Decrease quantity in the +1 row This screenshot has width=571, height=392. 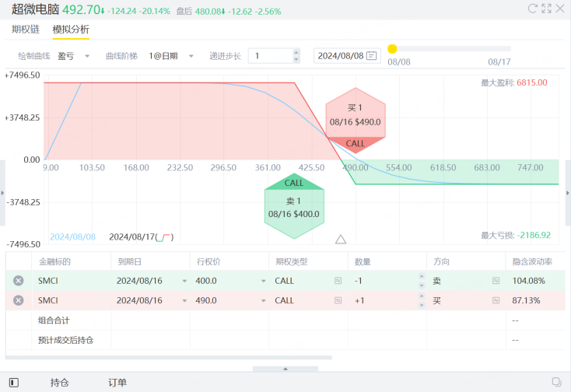coord(422,305)
